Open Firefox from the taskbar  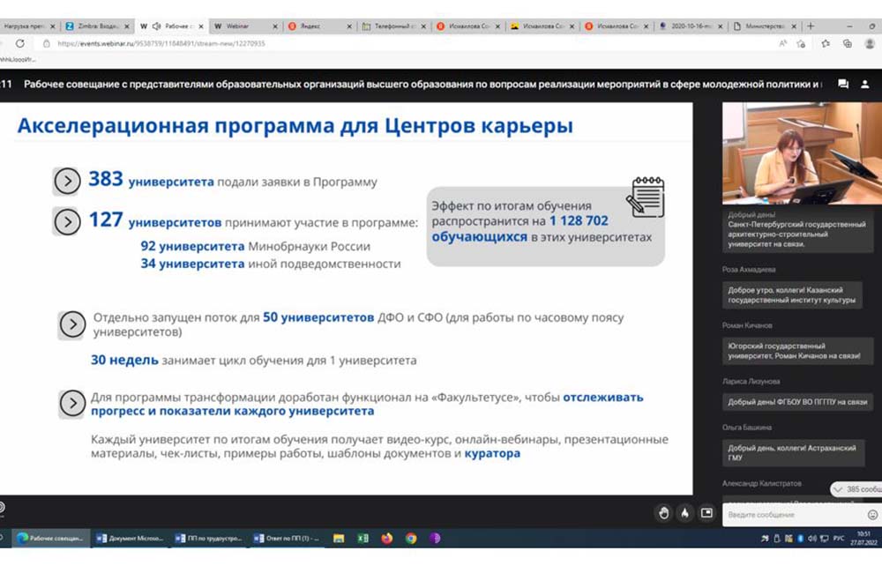point(386,538)
